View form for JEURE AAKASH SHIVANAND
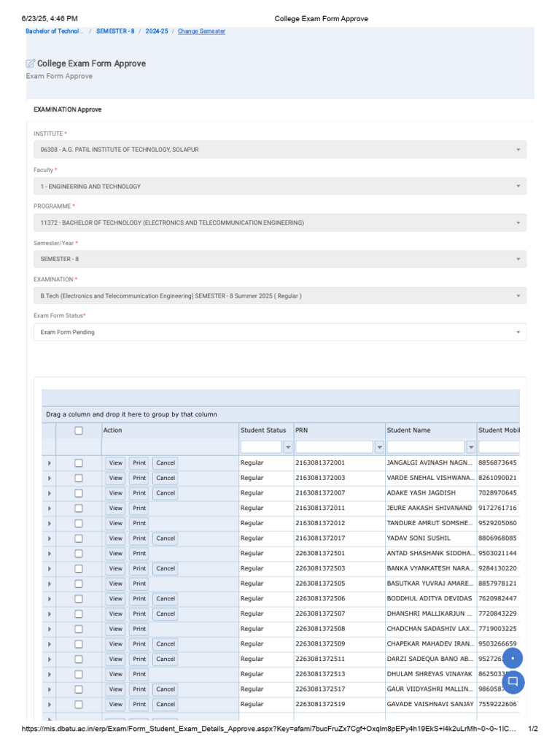Viewport: 560px width, 747px height. pos(116,508)
